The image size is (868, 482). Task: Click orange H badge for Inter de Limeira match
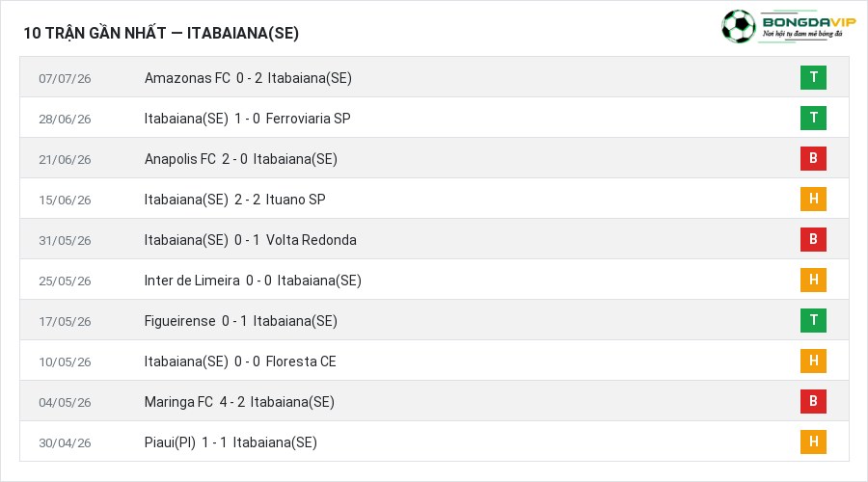[x=813, y=280]
